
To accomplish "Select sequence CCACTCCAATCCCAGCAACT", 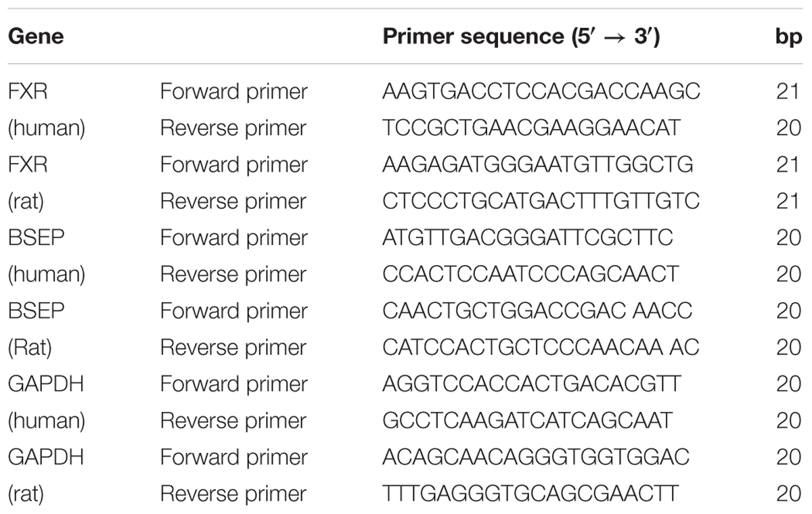I will click(x=531, y=274).
